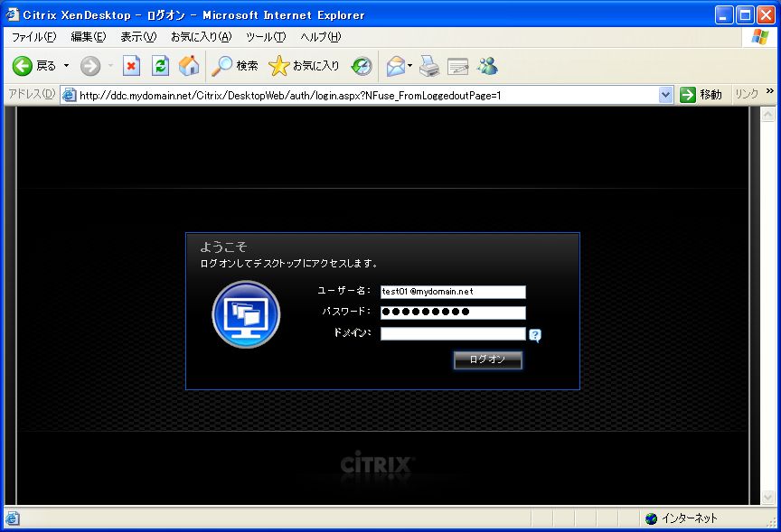This screenshot has height=532, width=781.
Task: Open the domain field help icon
Action: [x=535, y=335]
